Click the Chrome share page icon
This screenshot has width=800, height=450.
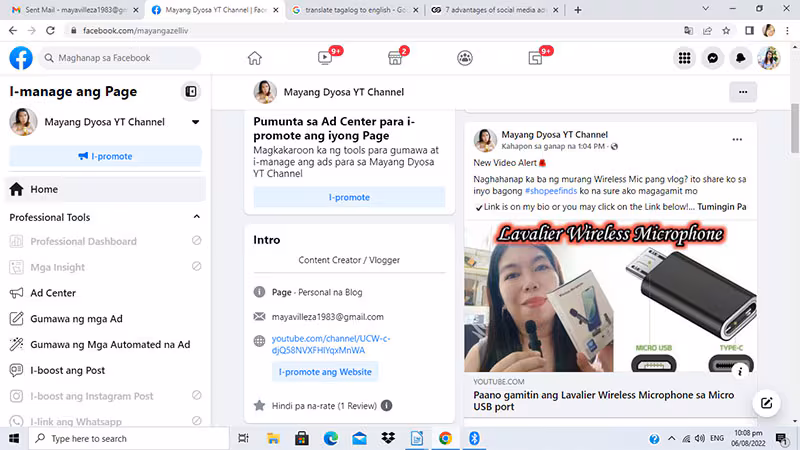707,31
